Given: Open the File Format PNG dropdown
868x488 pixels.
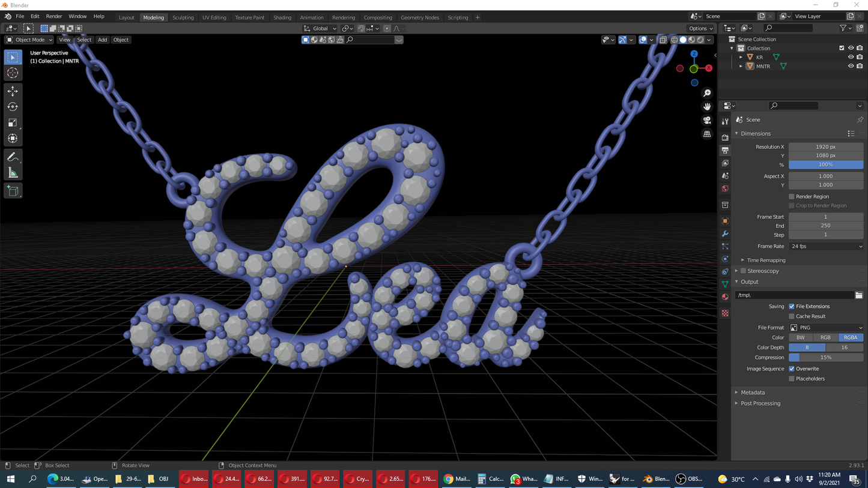Looking at the screenshot, I should pyautogui.click(x=826, y=328).
